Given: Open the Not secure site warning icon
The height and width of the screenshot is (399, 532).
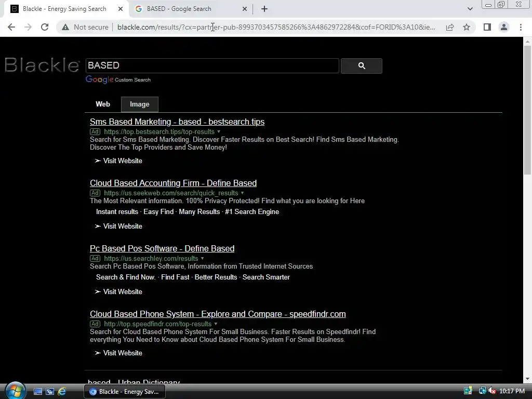Looking at the screenshot, I should pyautogui.click(x=65, y=27).
